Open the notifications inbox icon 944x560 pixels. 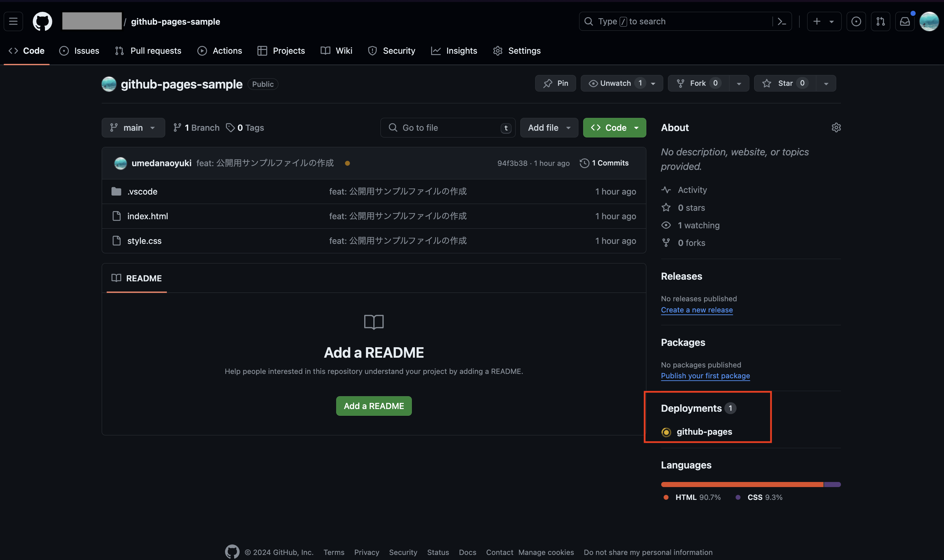coord(905,22)
